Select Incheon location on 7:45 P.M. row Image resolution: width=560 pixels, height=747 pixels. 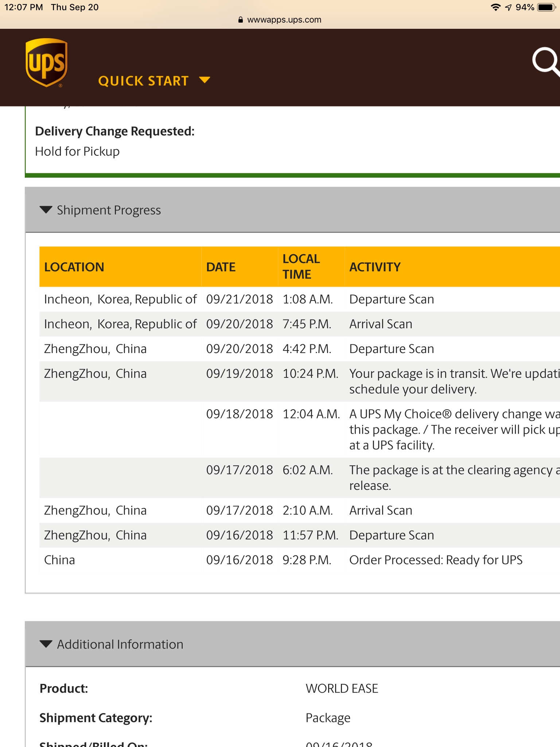pos(120,324)
